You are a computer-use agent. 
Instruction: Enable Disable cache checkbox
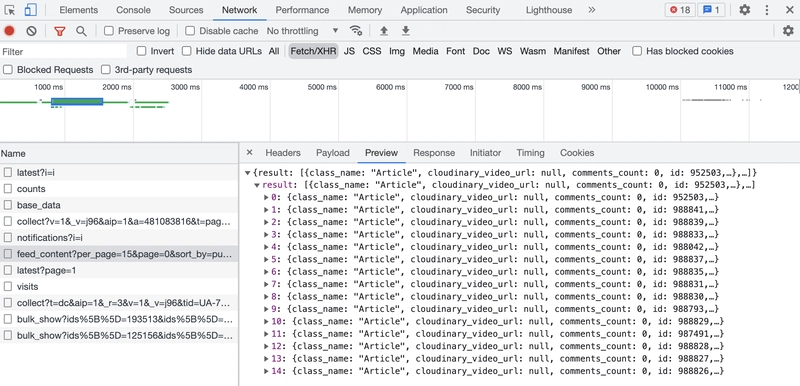click(x=190, y=31)
